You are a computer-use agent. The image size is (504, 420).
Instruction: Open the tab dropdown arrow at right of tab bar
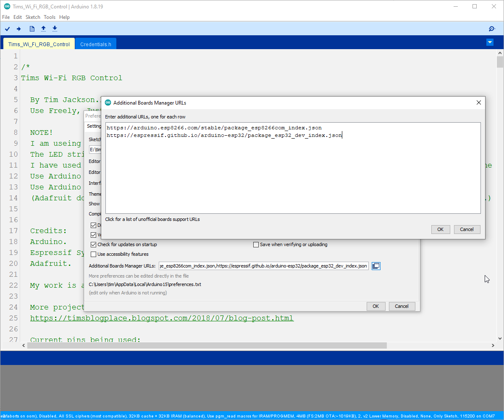(490, 42)
